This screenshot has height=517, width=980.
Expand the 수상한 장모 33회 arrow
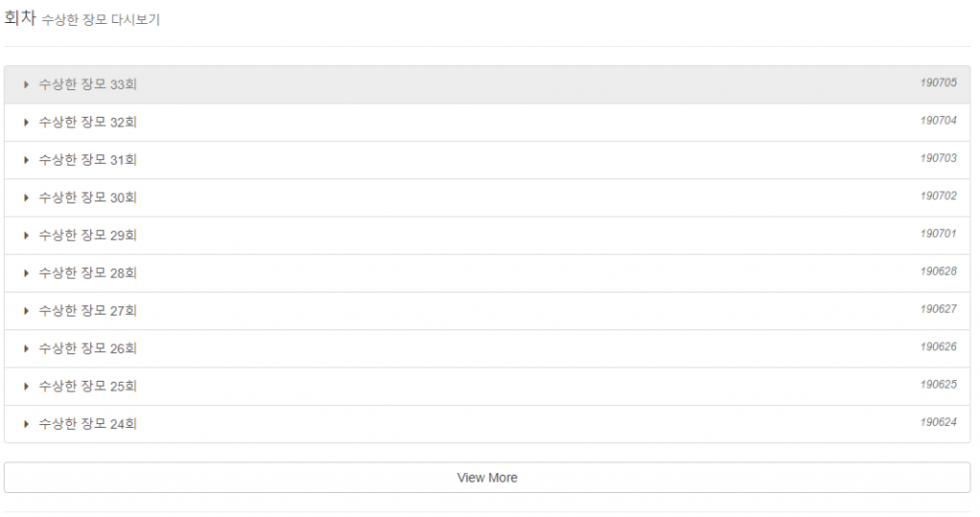(x=27, y=84)
